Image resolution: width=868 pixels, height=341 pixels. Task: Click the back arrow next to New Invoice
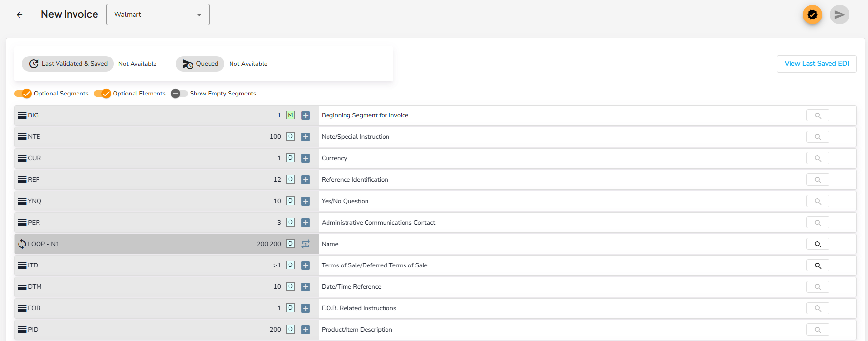click(x=19, y=15)
